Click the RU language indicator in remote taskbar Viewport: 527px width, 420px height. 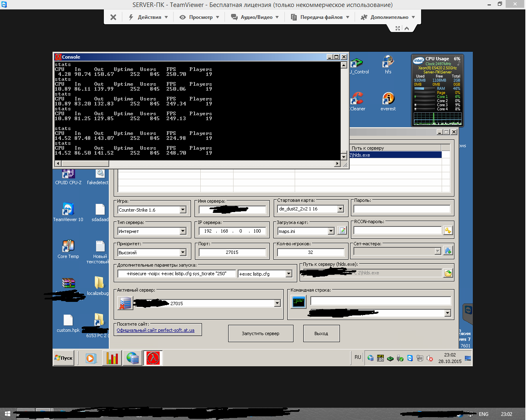point(357,357)
